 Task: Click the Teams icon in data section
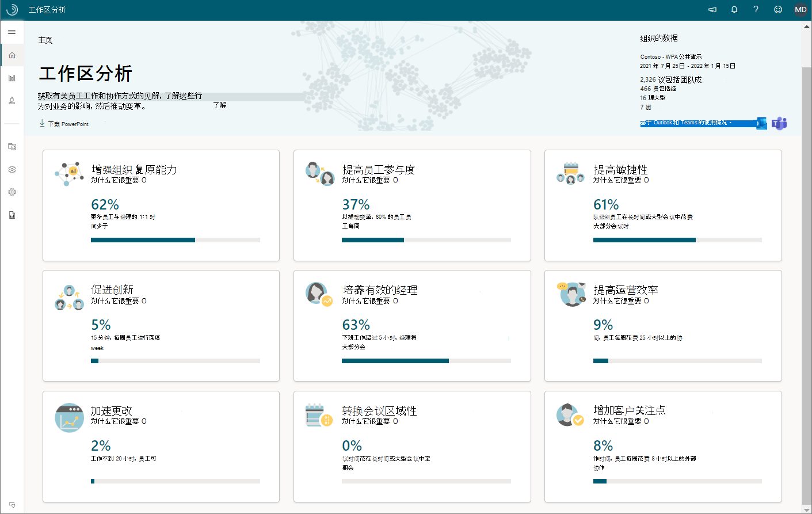click(779, 123)
